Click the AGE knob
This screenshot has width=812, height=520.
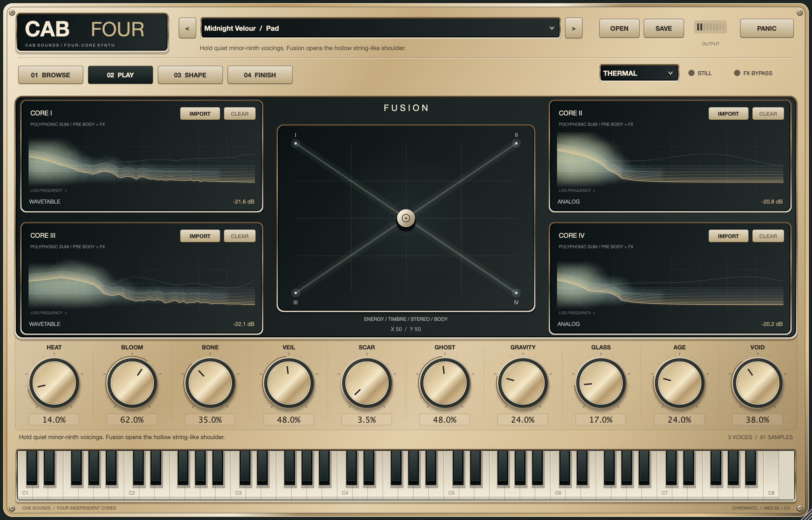pos(679,383)
